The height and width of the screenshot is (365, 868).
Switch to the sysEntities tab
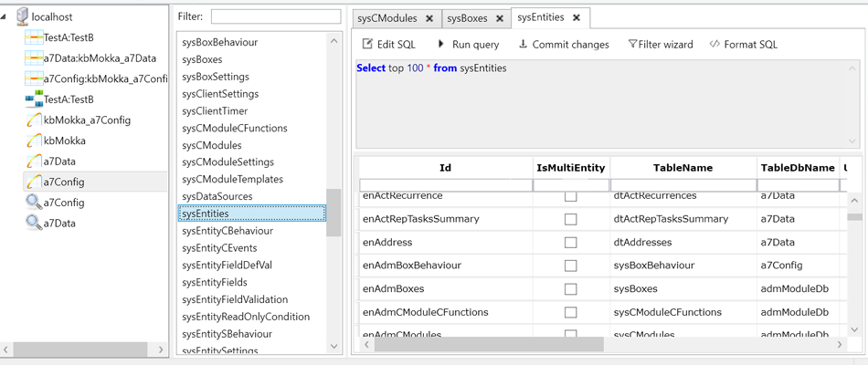point(541,17)
